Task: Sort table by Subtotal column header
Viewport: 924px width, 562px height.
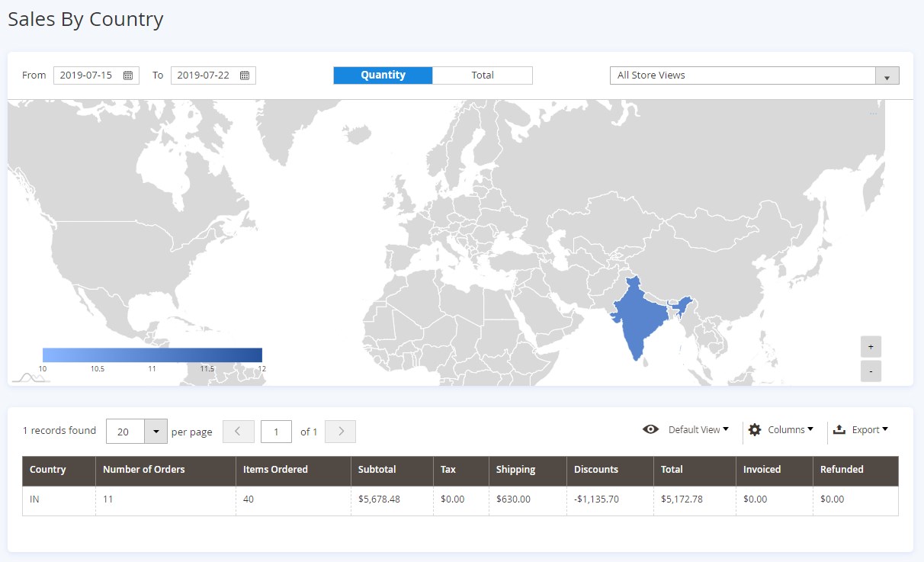Action: [377, 470]
